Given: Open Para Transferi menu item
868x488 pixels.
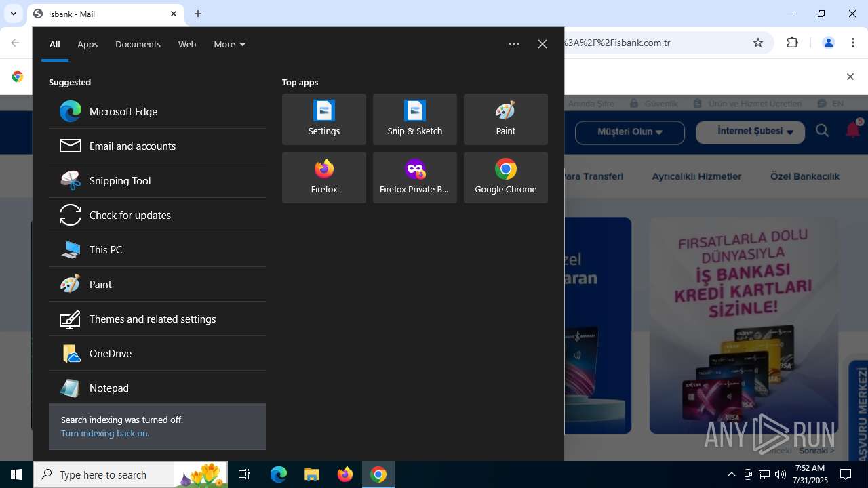Looking at the screenshot, I should coord(593,176).
